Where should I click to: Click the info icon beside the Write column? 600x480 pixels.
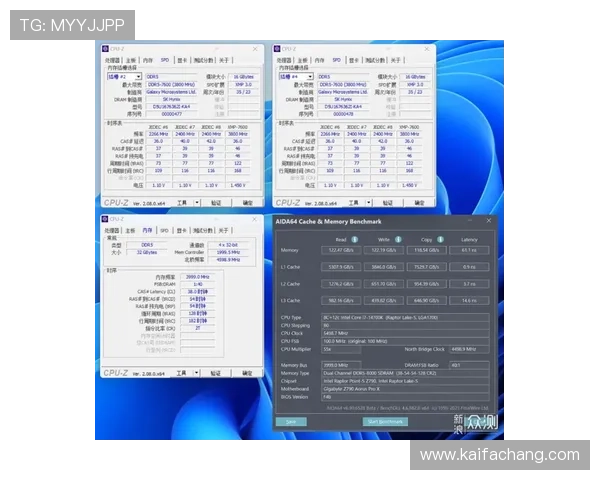point(397,239)
